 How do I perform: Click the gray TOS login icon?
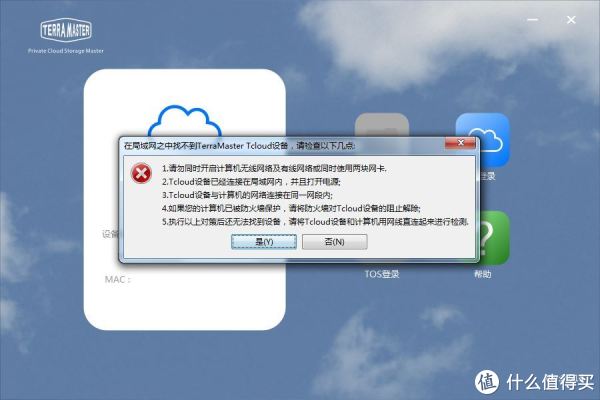pos(382,125)
